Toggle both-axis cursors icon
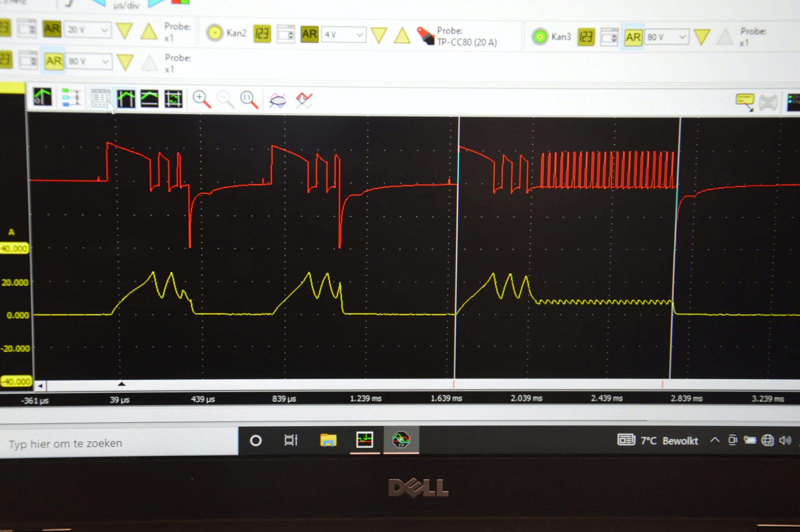 tap(173, 99)
